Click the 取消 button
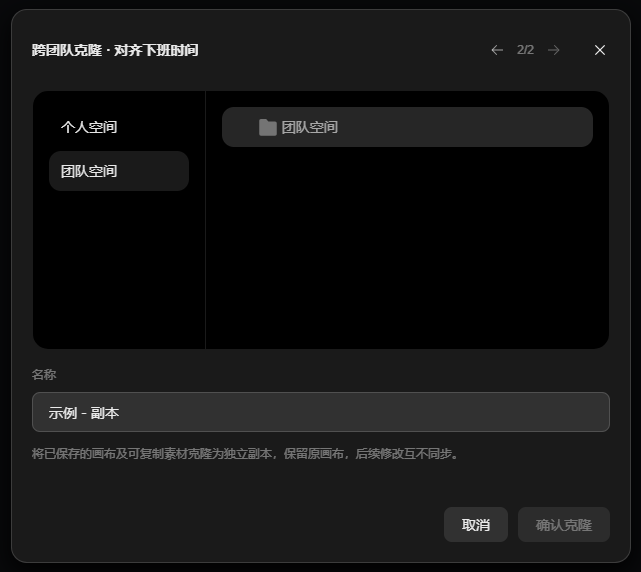This screenshot has width=641, height=572. click(x=476, y=525)
